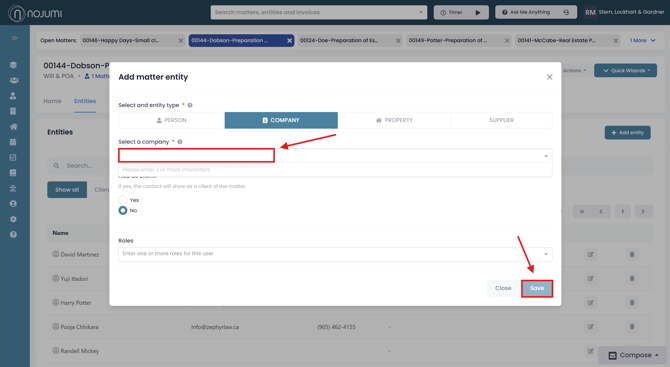670x367 pixels.
Task: Open the Roles dropdown
Action: pyautogui.click(x=335, y=254)
